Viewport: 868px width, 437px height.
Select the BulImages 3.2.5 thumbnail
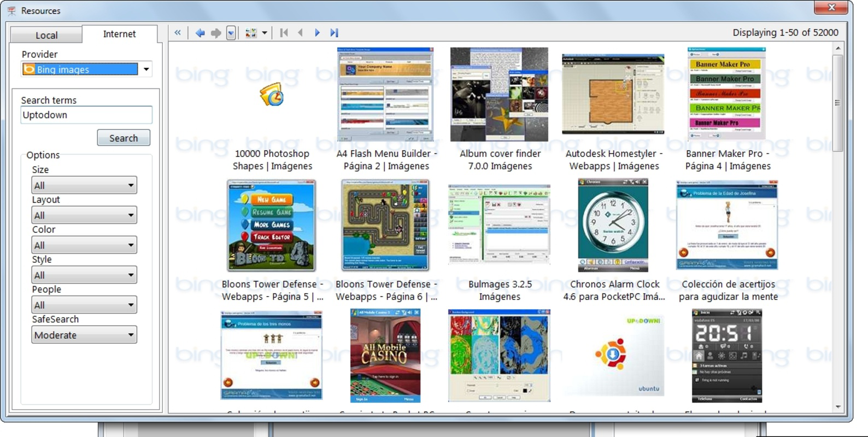click(x=499, y=225)
